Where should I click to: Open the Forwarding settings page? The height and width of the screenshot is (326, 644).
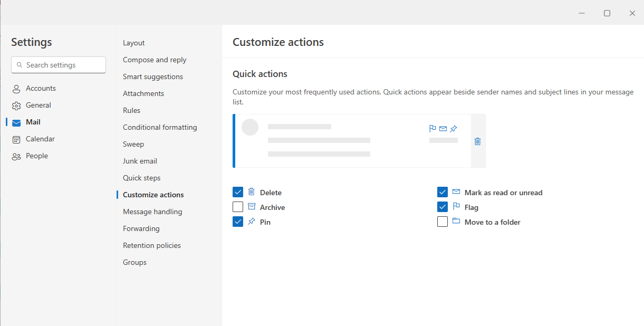point(141,228)
